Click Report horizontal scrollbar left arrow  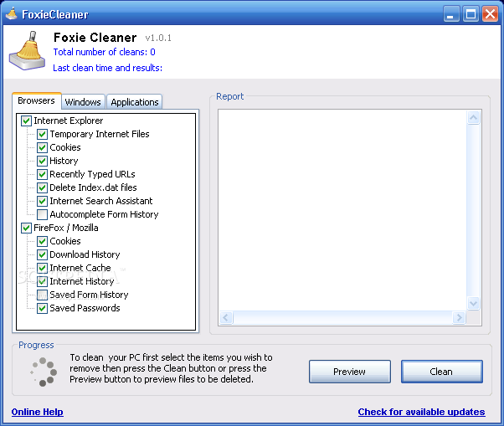(x=226, y=318)
